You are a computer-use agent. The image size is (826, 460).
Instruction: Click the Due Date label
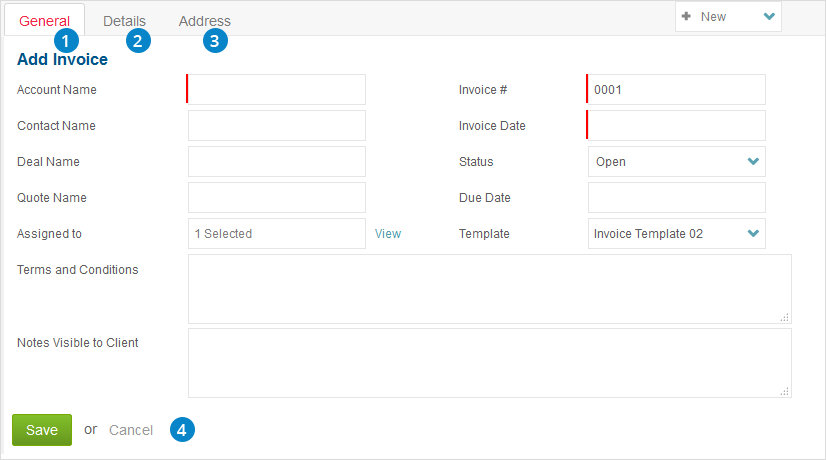click(x=485, y=198)
